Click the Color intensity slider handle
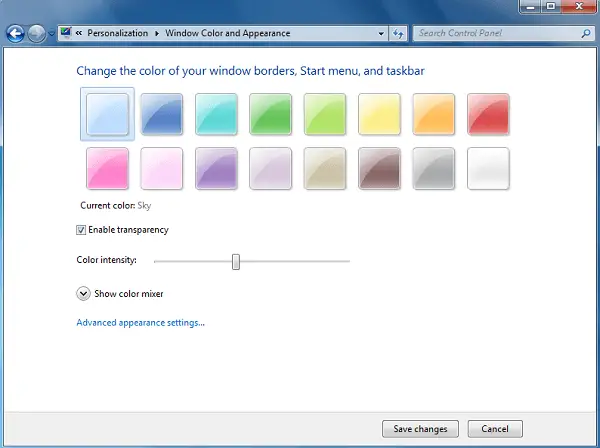The height and width of the screenshot is (448, 600). [x=236, y=262]
